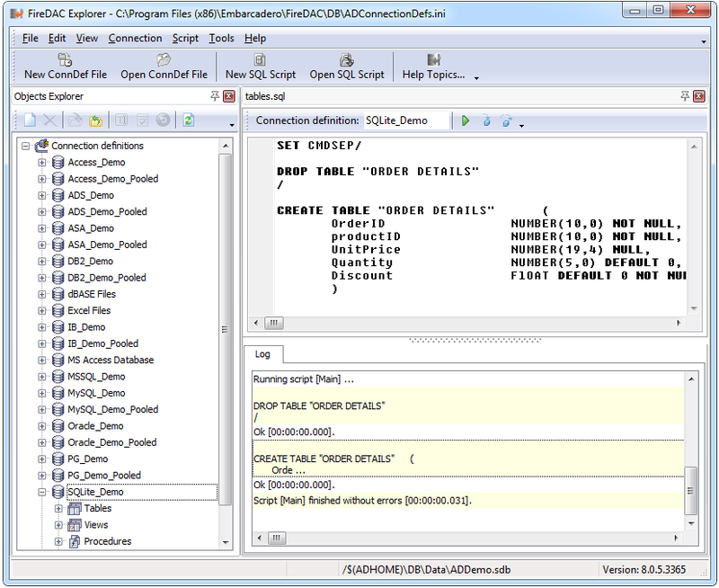
Task: Collapse the SQLite_Demo connection node
Action: [x=41, y=493]
